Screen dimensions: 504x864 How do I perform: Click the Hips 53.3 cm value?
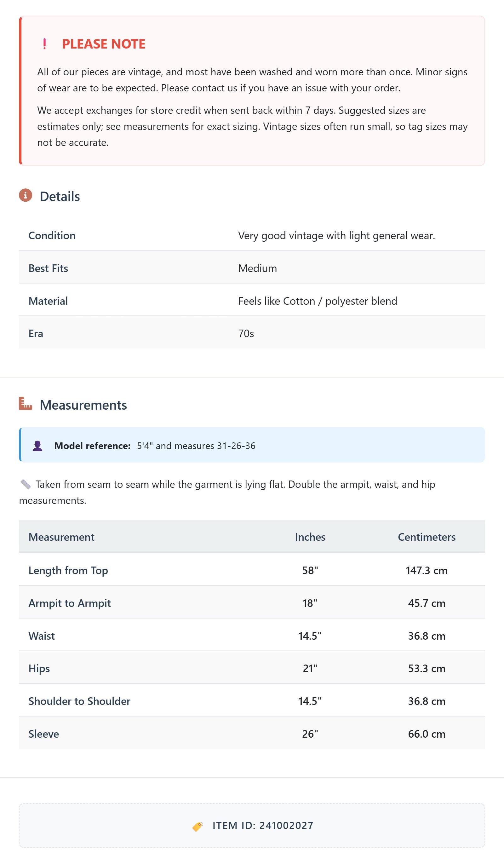tap(427, 668)
